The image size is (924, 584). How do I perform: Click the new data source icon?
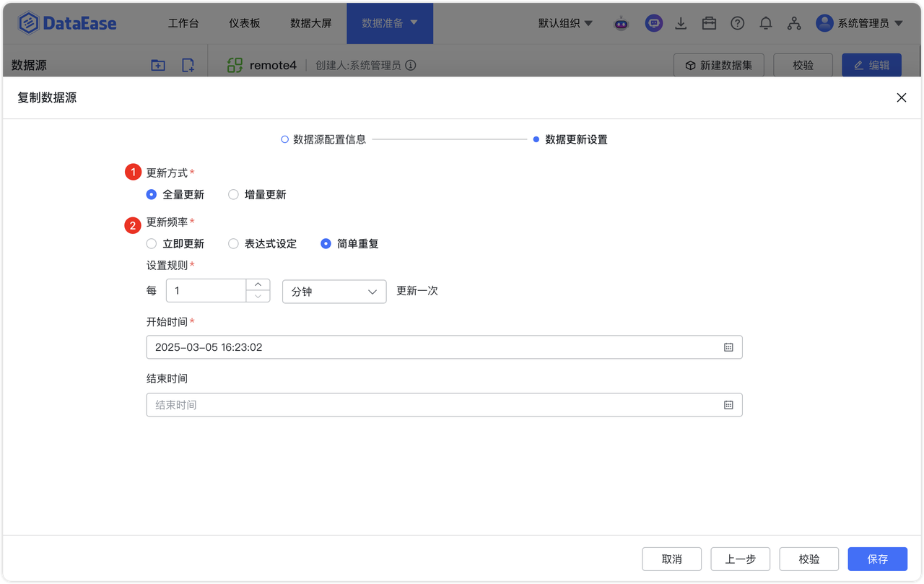coord(188,65)
